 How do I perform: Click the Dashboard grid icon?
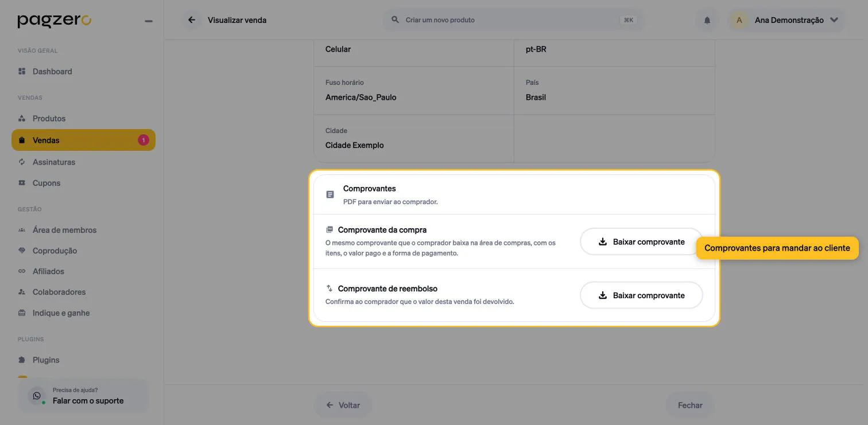click(x=22, y=71)
